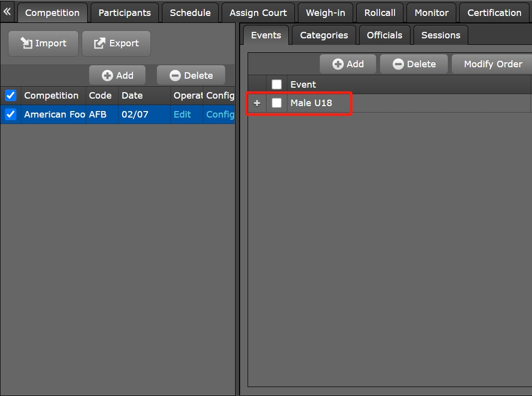Expand the Male U18 event row
The width and height of the screenshot is (532, 396).
pyautogui.click(x=257, y=103)
